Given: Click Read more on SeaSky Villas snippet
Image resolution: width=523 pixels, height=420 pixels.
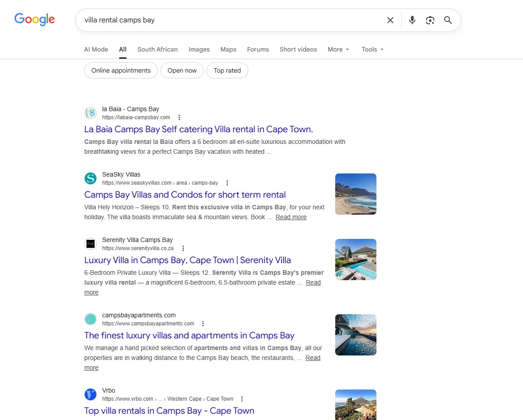Looking at the screenshot, I should (x=291, y=217).
